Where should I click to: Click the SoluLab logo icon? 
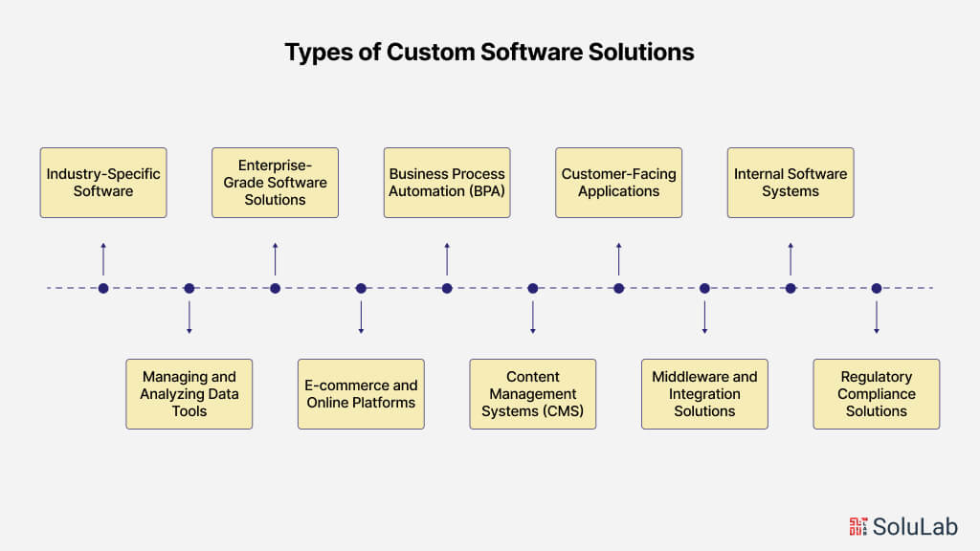click(858, 527)
